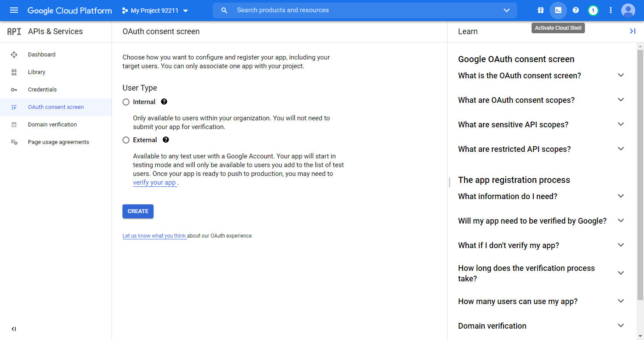Open the user account avatar
The width and height of the screenshot is (644, 340).
[x=628, y=11]
